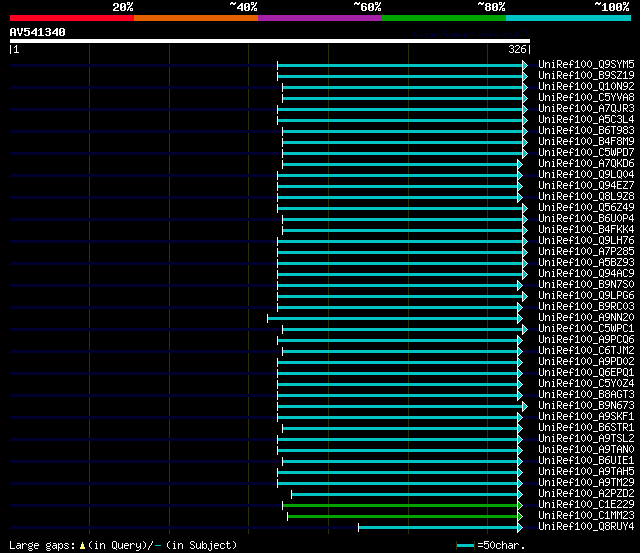Image resolution: width=640 pixels, height=553 pixels.
Task: Click the UniRef100_Q9SYM5 hit label
Action: tap(586, 64)
